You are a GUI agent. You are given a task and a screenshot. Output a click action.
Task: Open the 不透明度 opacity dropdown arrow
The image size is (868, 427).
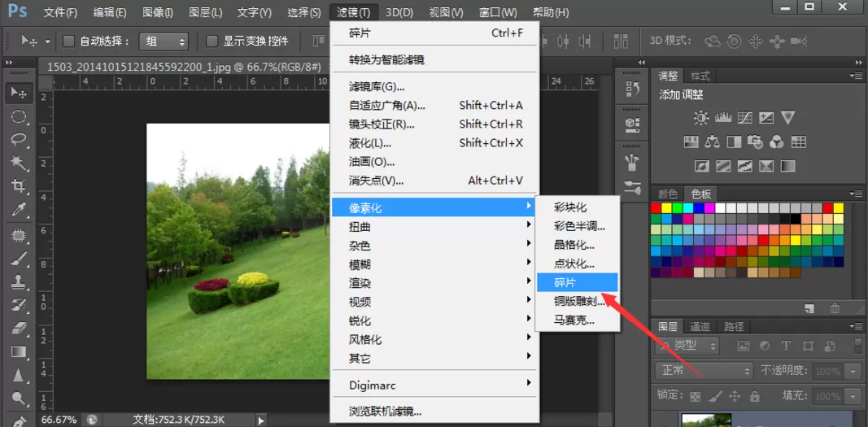pos(854,371)
